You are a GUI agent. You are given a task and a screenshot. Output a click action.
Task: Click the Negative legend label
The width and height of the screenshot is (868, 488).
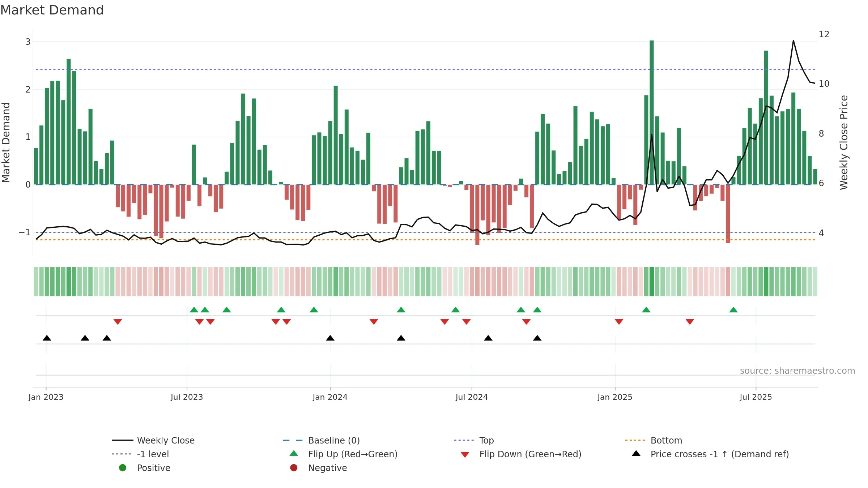327,468
